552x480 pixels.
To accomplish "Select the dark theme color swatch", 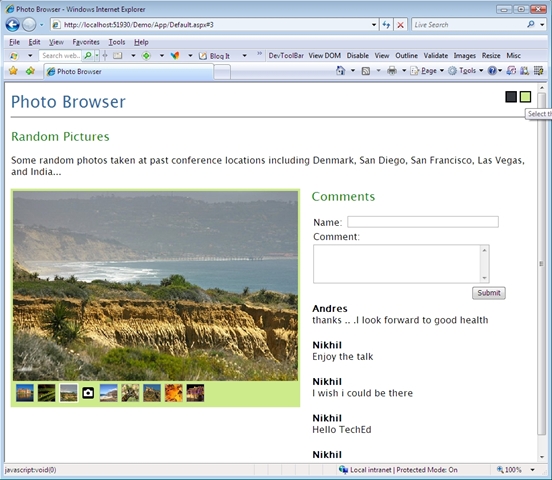I will coord(511,96).
